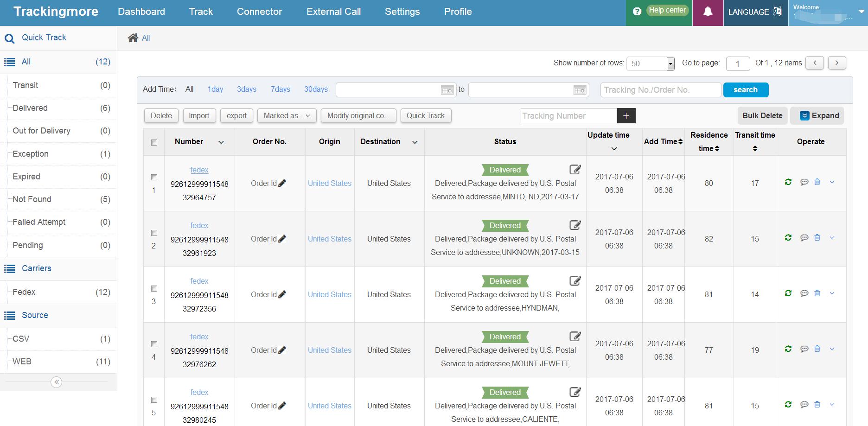Edit status note for tracking 32961923
The width and height of the screenshot is (868, 426).
pyautogui.click(x=575, y=225)
